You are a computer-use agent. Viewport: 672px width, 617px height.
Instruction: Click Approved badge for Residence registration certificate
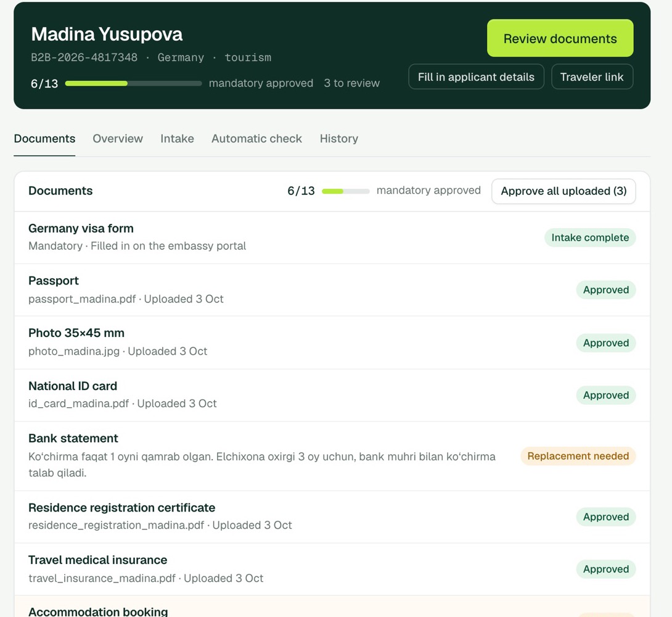click(605, 517)
